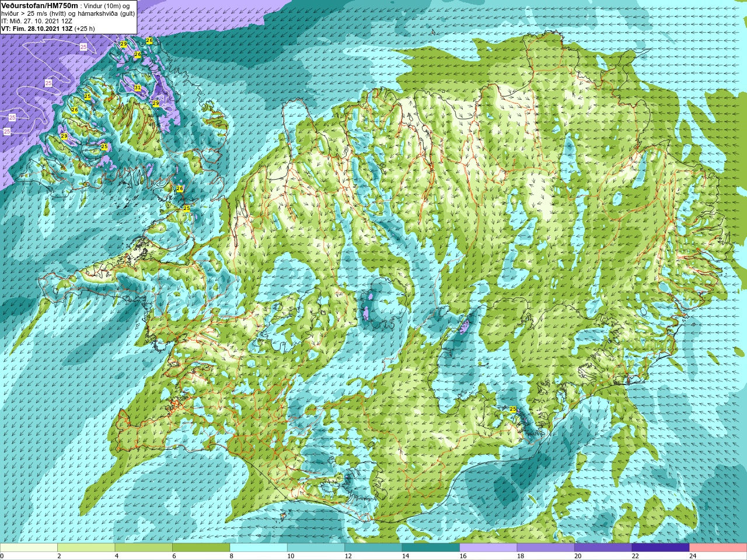747x560 pixels.
Task: Click the lone yellow 25 label in southeast Iceland
Action: click(513, 409)
